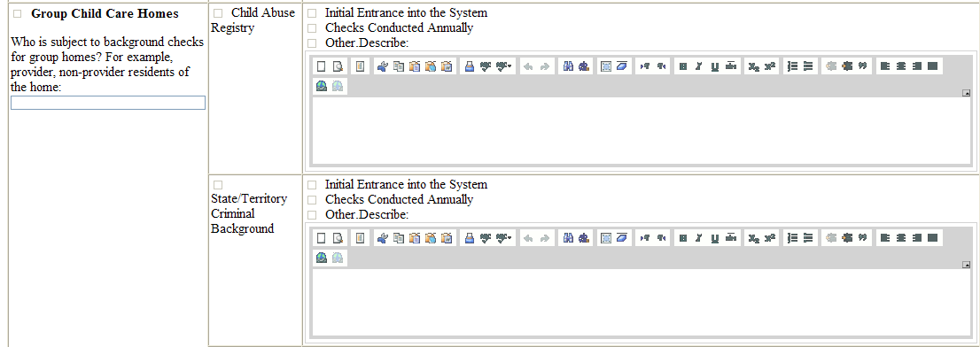Align text left in Criminal Background editor
This screenshot has width=980, height=347.
884,238
